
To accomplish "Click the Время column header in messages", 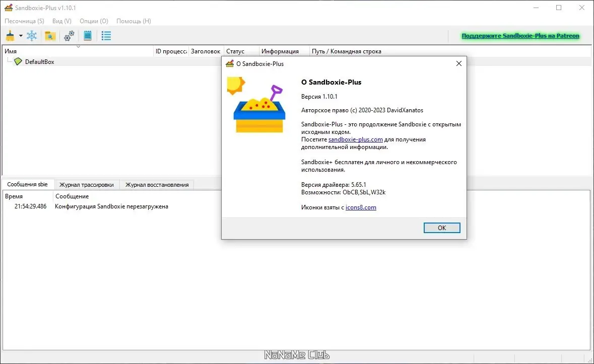I will (x=28, y=196).
